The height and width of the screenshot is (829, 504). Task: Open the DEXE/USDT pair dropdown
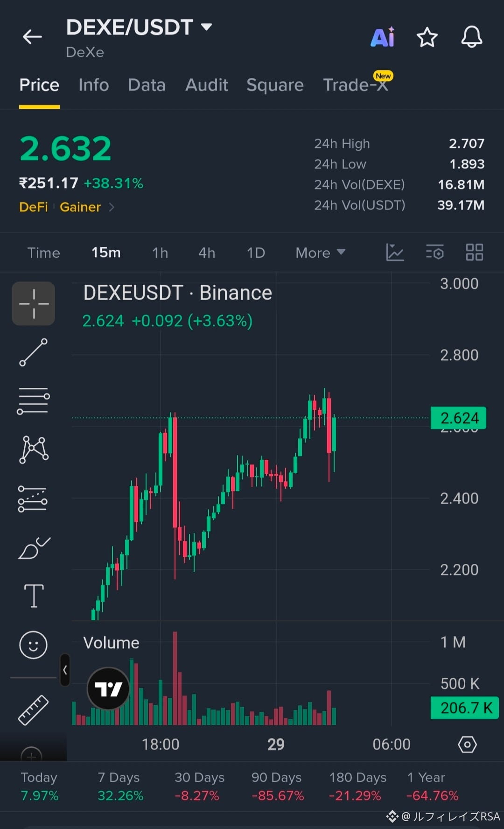[139, 27]
